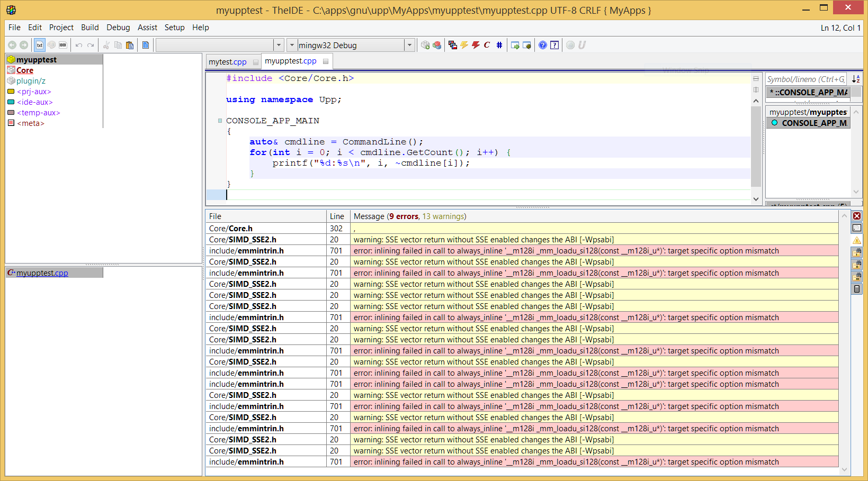This screenshot has width=868, height=481.
Task: Show the console output panel icon
Action: coord(857,228)
